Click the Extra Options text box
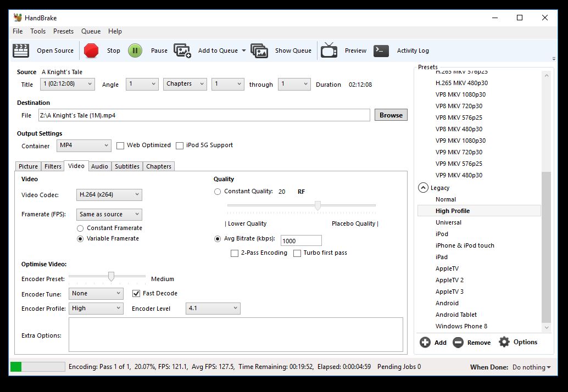Screen dimensions: 568x392 tap(236, 335)
